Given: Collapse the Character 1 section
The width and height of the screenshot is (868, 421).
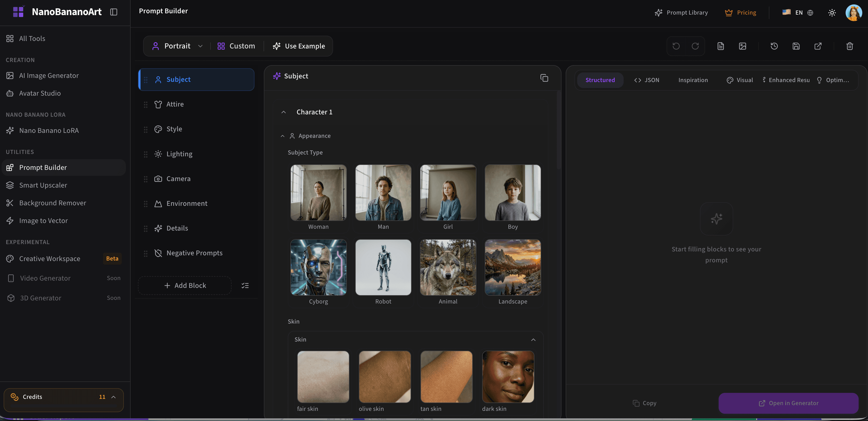Looking at the screenshot, I should 283,112.
